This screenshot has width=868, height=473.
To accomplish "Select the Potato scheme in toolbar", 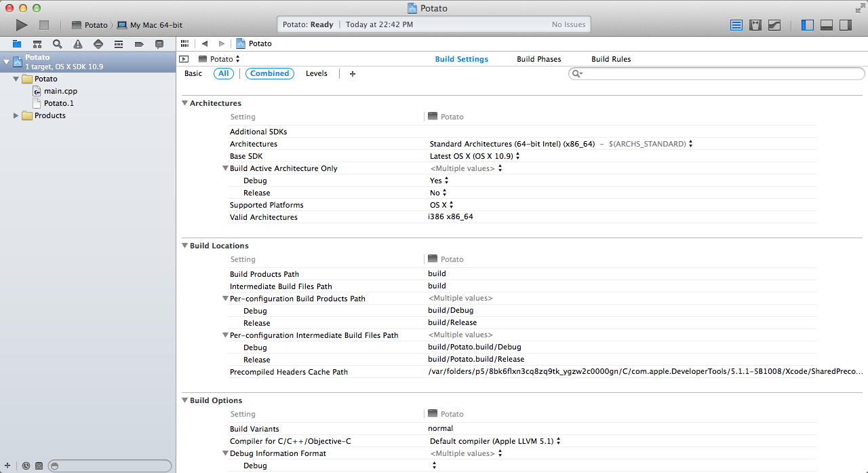I will (90, 25).
